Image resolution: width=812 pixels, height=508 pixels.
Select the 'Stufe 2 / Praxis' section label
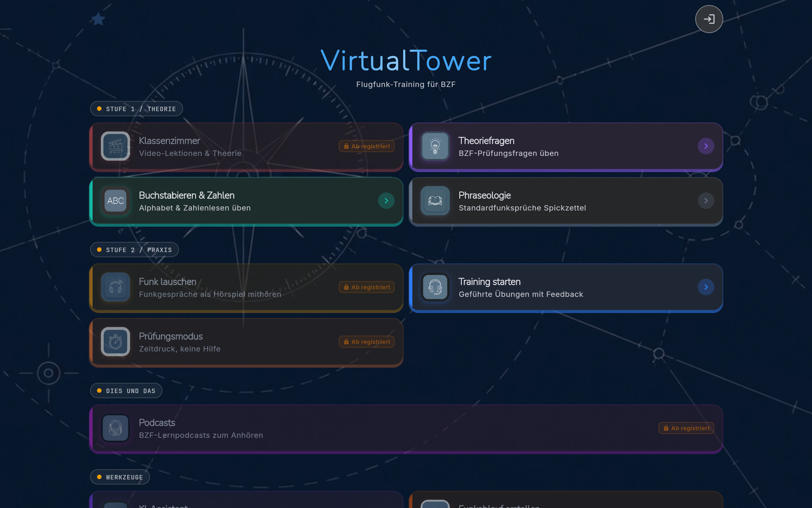coord(134,250)
